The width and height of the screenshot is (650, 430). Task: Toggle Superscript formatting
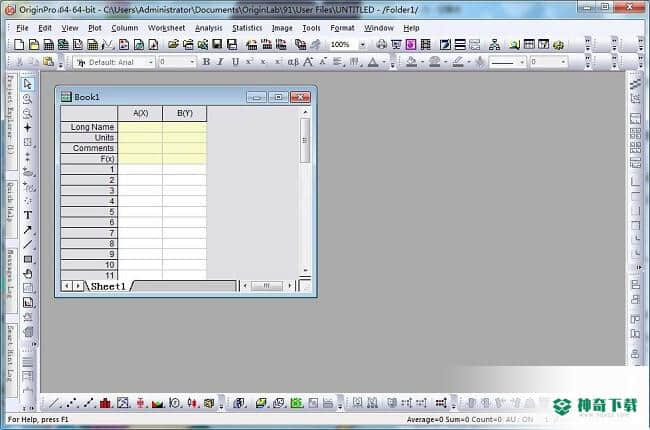tap(249, 62)
